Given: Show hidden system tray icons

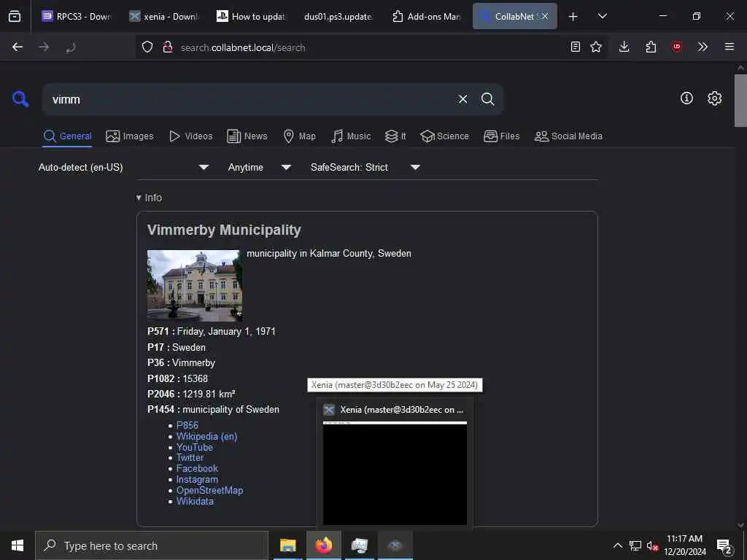Looking at the screenshot, I should [617, 545].
